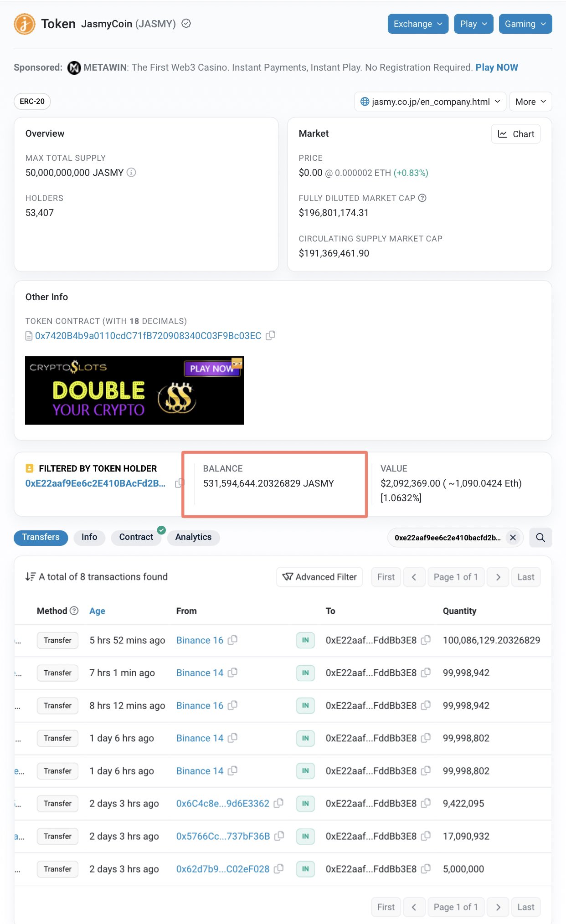The image size is (566, 924).
Task: Click the ERC-20 badge
Action: (32, 101)
